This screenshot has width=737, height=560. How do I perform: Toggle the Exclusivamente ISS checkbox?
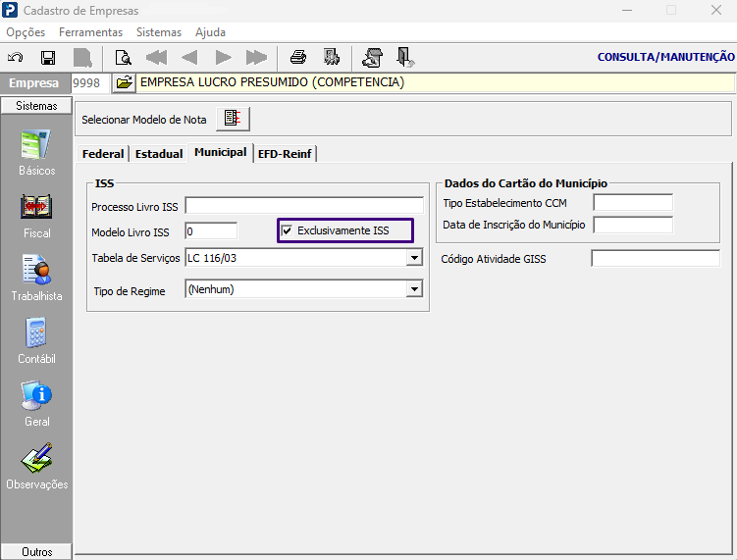287,230
